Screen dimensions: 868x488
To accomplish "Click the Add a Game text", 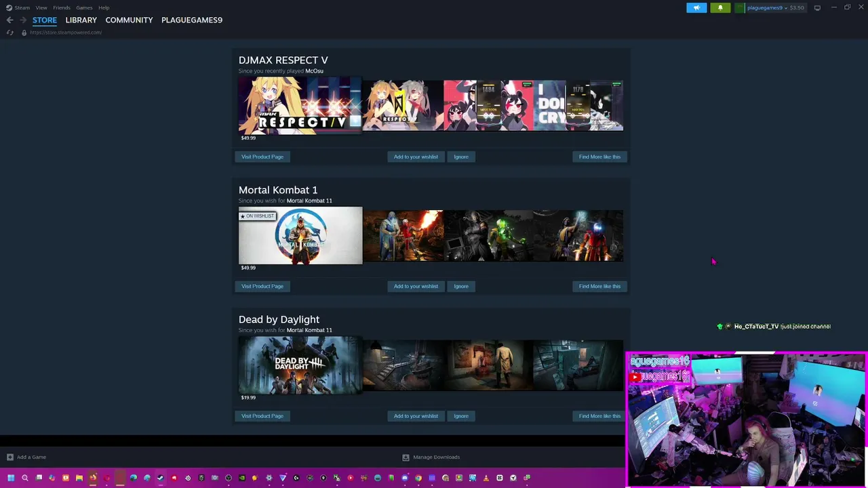I will (x=31, y=457).
